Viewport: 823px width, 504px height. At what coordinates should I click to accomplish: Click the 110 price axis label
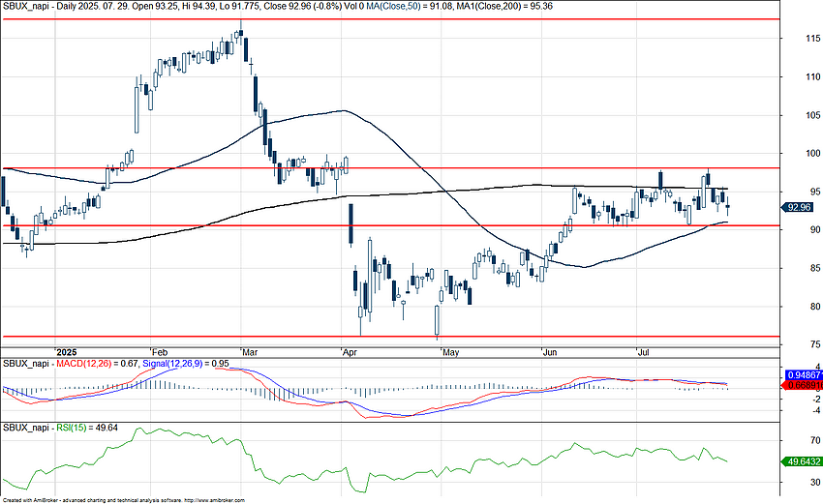[813, 76]
